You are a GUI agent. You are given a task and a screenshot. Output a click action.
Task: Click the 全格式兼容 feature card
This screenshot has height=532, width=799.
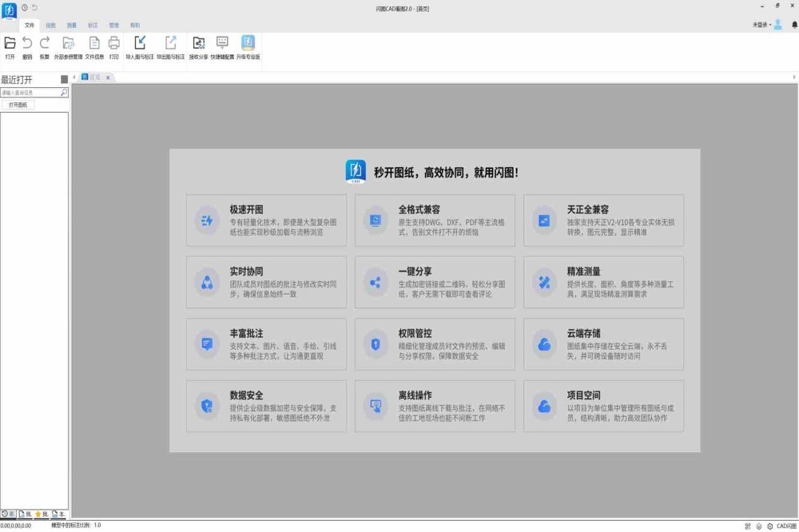coord(435,220)
